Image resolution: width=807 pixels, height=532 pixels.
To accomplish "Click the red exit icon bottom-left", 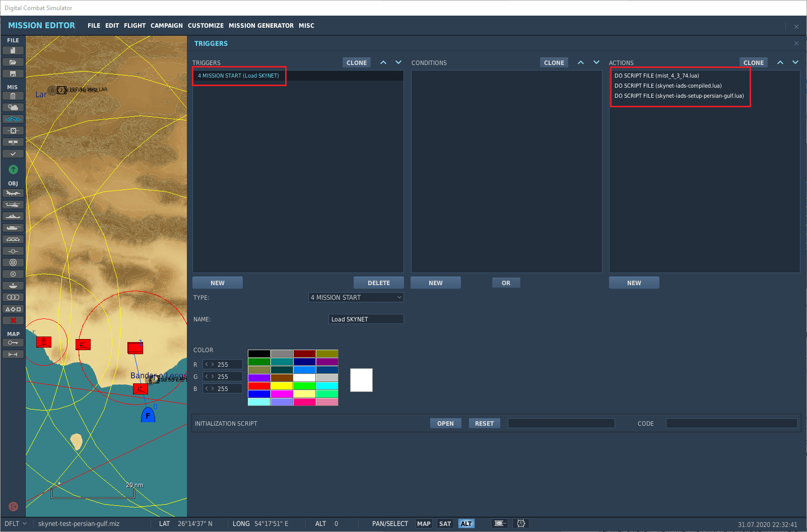I will 13,506.
